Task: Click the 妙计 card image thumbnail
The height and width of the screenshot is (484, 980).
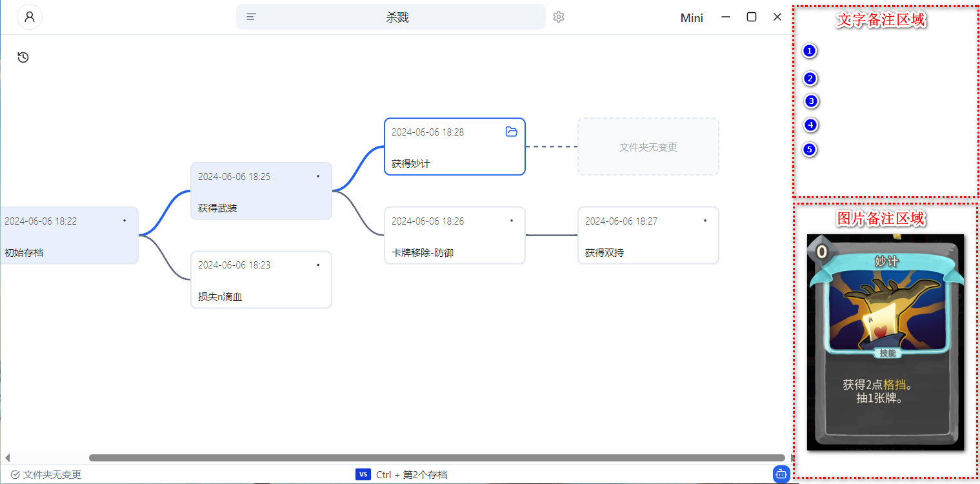Action: click(885, 342)
